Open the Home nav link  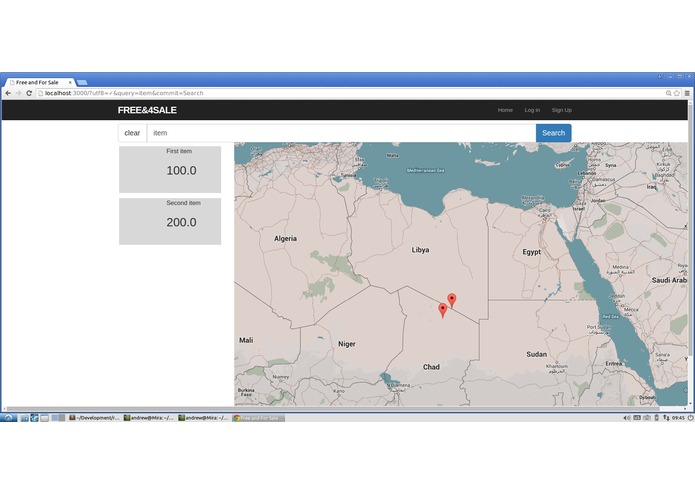click(505, 110)
